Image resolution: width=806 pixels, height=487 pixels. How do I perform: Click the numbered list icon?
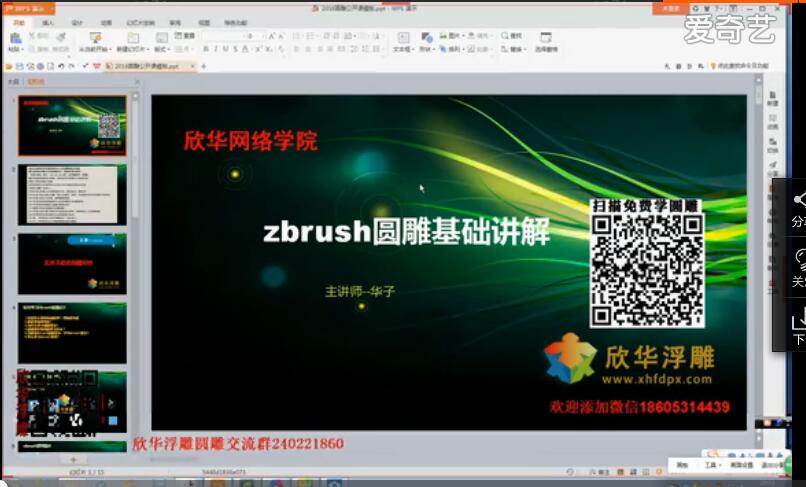[310, 36]
